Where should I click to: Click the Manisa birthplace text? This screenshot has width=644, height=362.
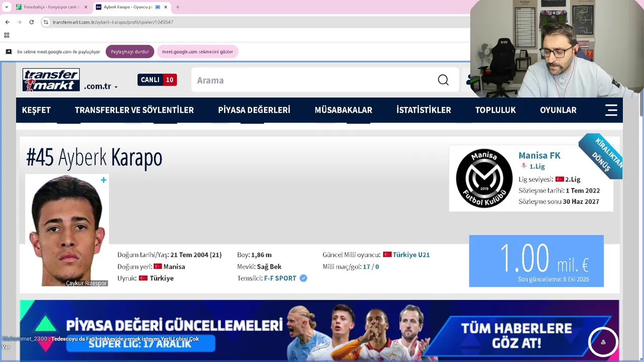pyautogui.click(x=174, y=267)
